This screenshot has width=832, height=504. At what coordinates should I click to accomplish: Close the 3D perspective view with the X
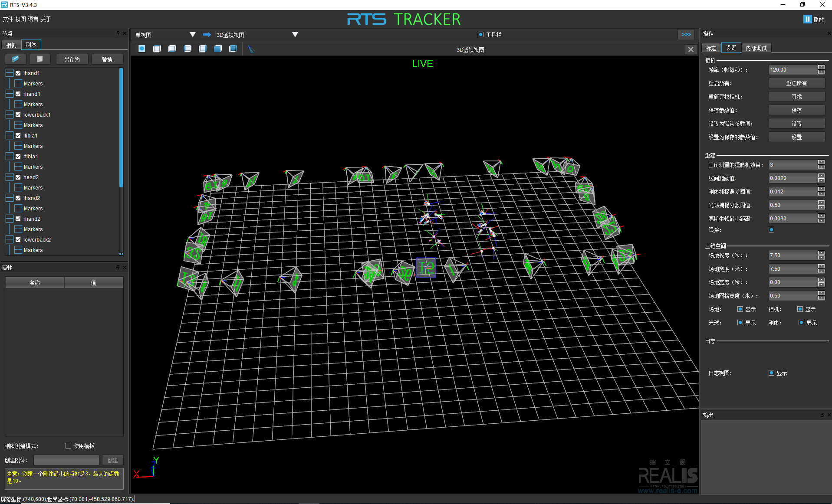tap(691, 49)
